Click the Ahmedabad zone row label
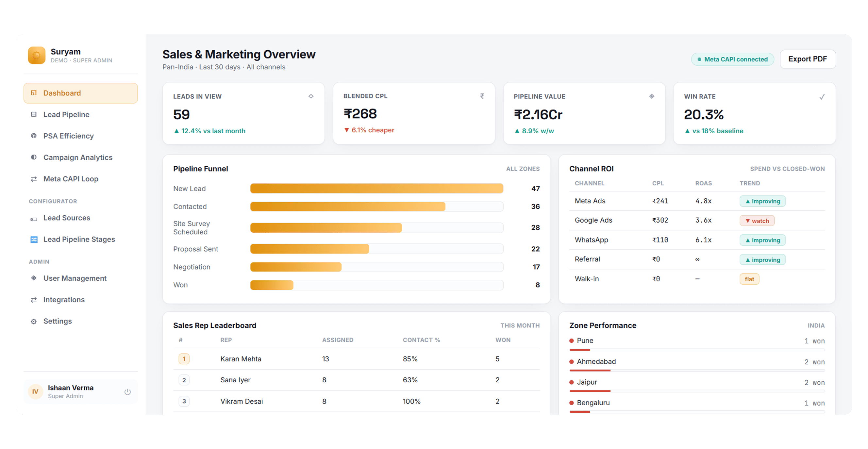868x449 pixels. coord(596,362)
